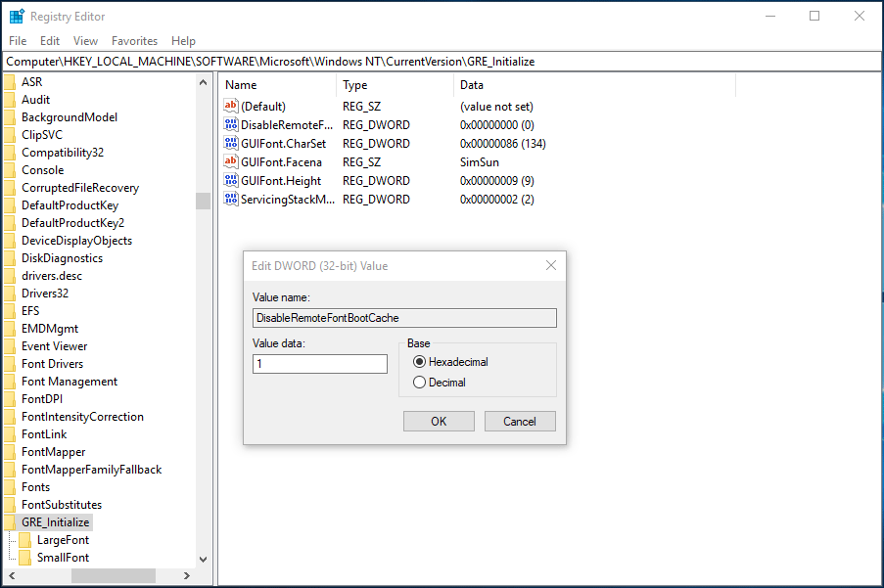The width and height of the screenshot is (884, 588).
Task: Click the 0x00000086 (134) data value
Action: click(x=503, y=144)
